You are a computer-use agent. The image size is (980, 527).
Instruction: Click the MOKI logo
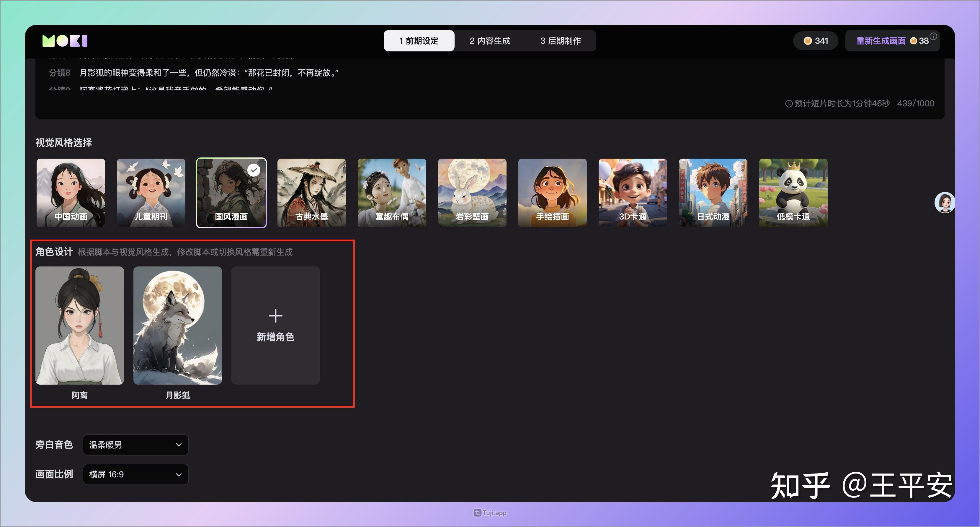(65, 40)
